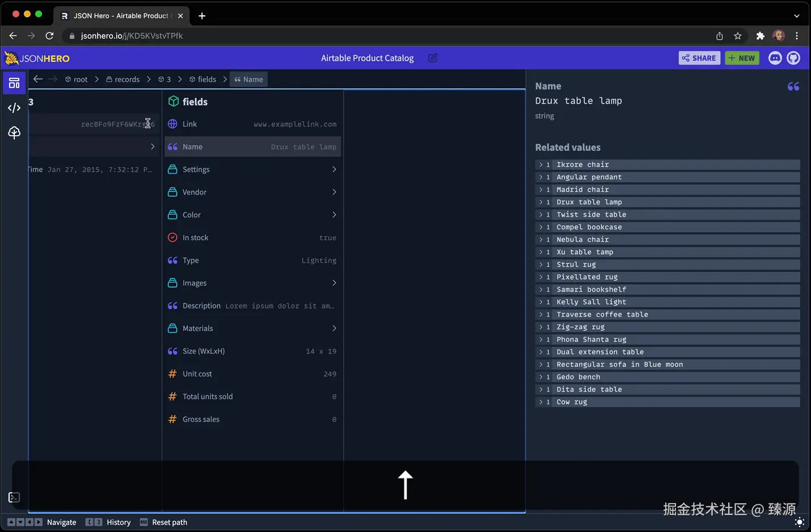This screenshot has height=532, width=811.
Task: Click the browser share icon in address bar
Action: click(720, 36)
